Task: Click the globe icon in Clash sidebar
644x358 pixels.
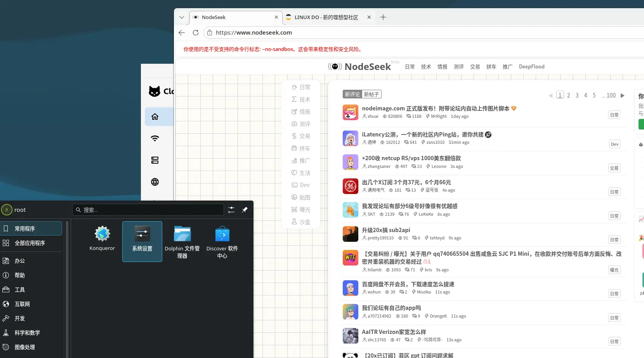Action: (x=155, y=182)
